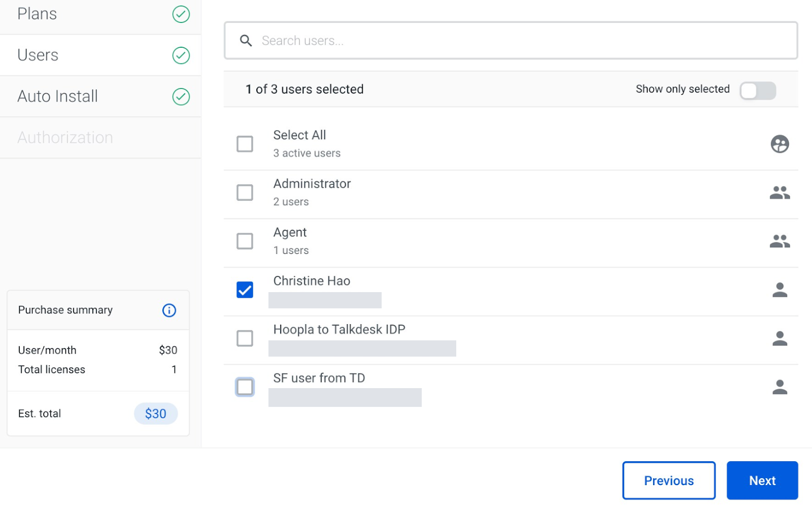Viewport: 812px width, 508px height.
Task: Click the Total licenses value 1
Action: coord(174,370)
